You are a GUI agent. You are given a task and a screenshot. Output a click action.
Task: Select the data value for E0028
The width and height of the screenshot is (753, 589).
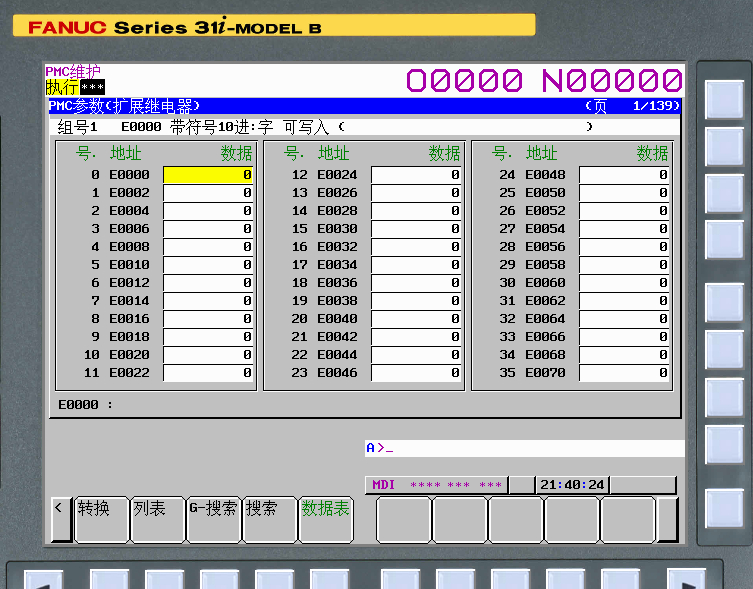point(416,211)
